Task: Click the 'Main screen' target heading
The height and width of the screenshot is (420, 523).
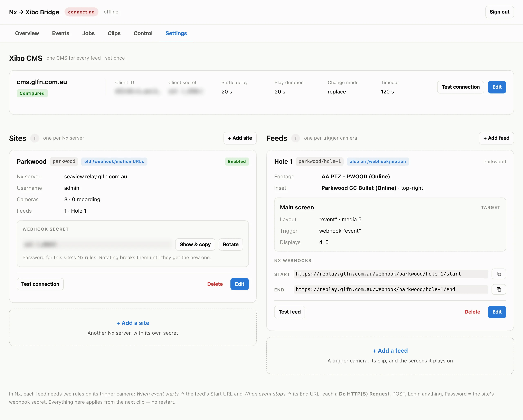Action: click(x=297, y=208)
